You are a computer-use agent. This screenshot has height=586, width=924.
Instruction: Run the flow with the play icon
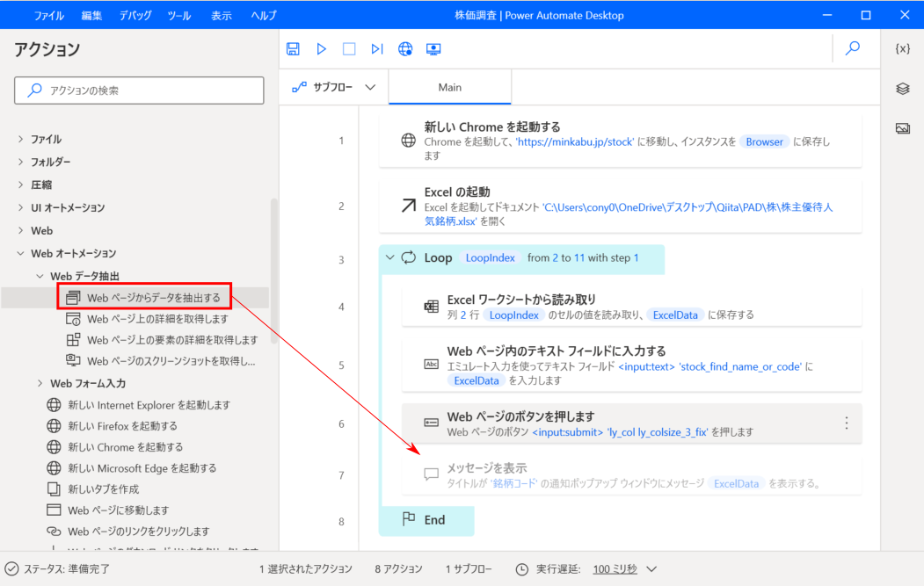point(321,49)
